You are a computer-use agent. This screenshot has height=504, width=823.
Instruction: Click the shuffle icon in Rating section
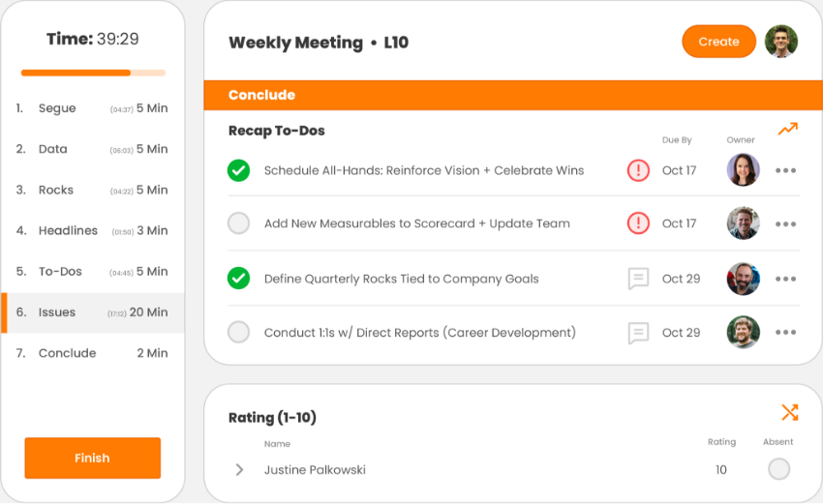(790, 413)
